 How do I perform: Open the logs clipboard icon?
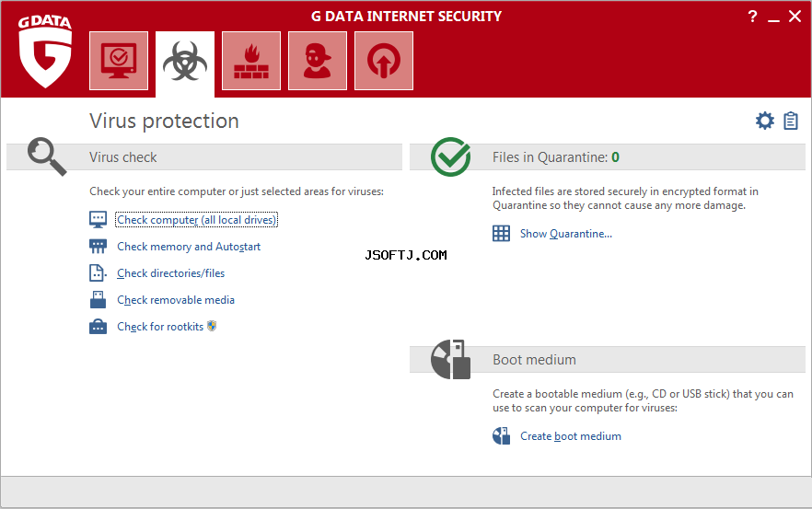pyautogui.click(x=790, y=121)
